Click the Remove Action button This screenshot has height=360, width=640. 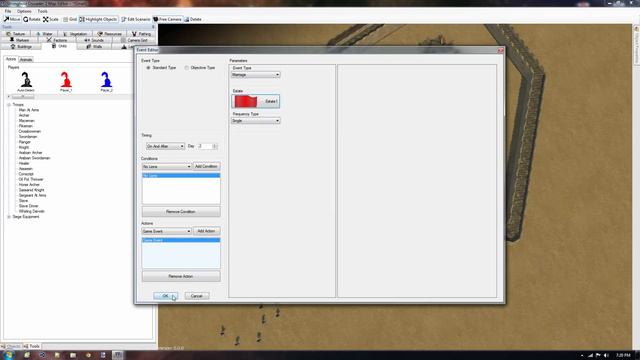[181, 276]
